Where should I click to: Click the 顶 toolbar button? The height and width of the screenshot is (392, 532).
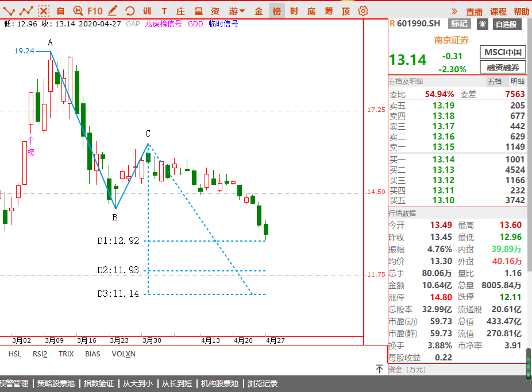pos(346,11)
